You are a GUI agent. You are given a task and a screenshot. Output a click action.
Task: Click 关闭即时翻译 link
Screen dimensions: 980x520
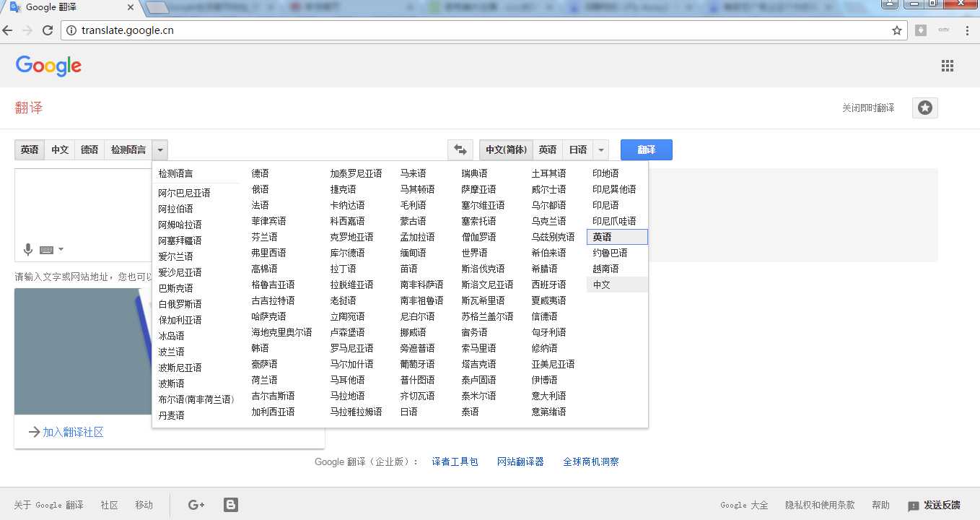coord(868,108)
